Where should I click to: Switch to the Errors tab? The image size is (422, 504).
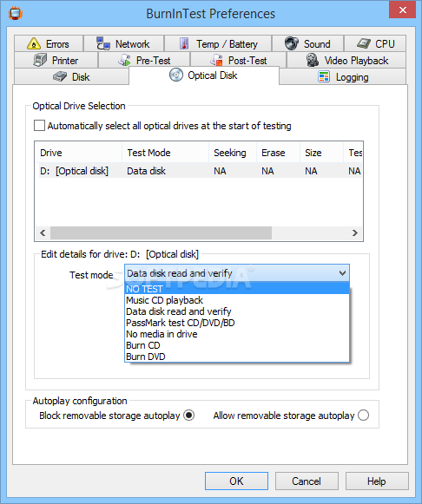[x=49, y=43]
